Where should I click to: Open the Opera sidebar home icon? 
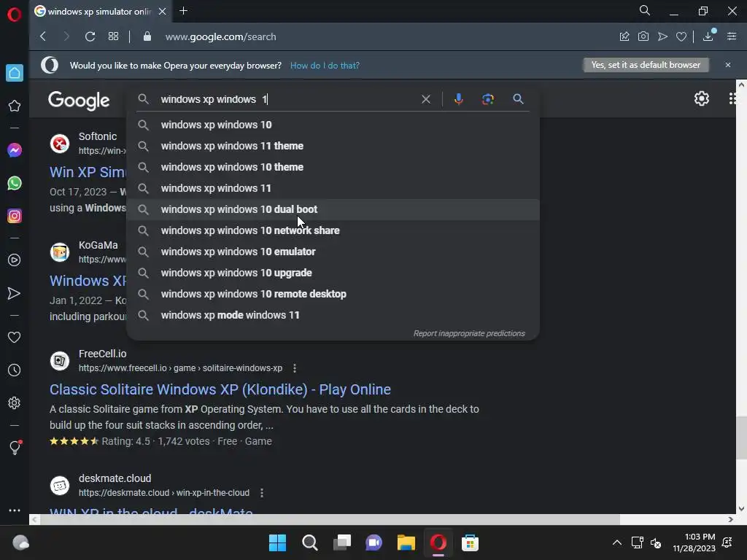(x=15, y=73)
